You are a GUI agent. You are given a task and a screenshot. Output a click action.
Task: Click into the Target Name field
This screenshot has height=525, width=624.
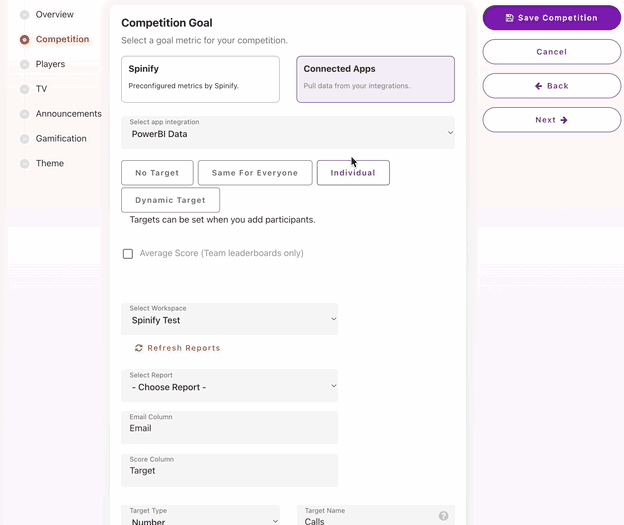375,515
